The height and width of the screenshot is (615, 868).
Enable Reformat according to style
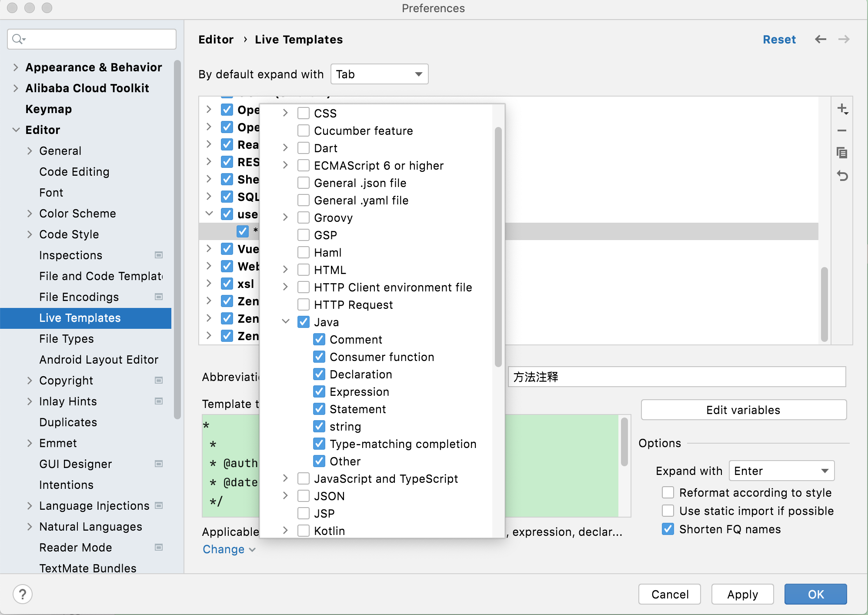pos(668,493)
